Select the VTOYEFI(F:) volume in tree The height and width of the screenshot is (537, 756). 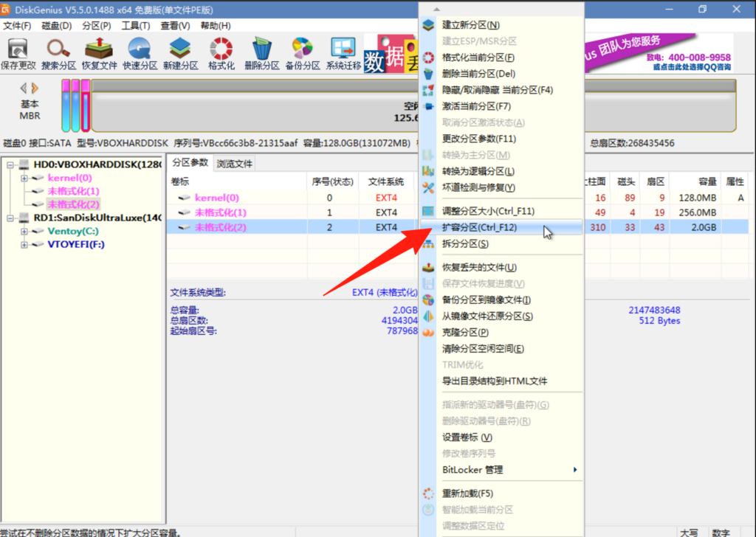pos(76,244)
